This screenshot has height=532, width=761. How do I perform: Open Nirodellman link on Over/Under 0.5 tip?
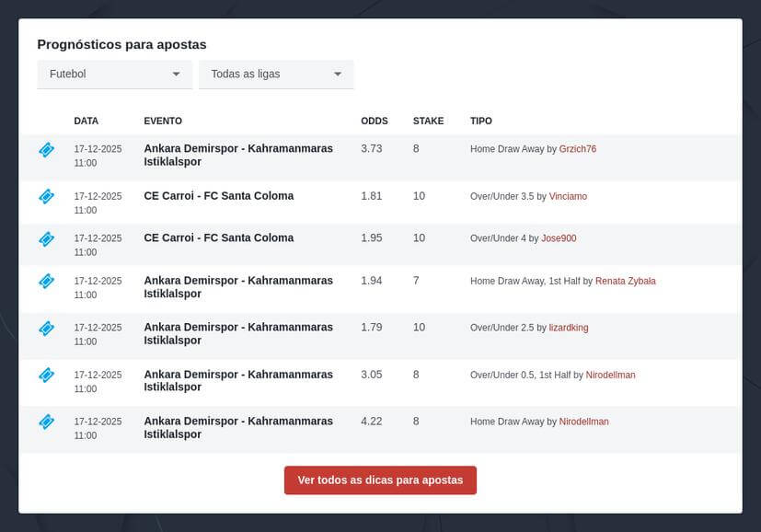610,376
